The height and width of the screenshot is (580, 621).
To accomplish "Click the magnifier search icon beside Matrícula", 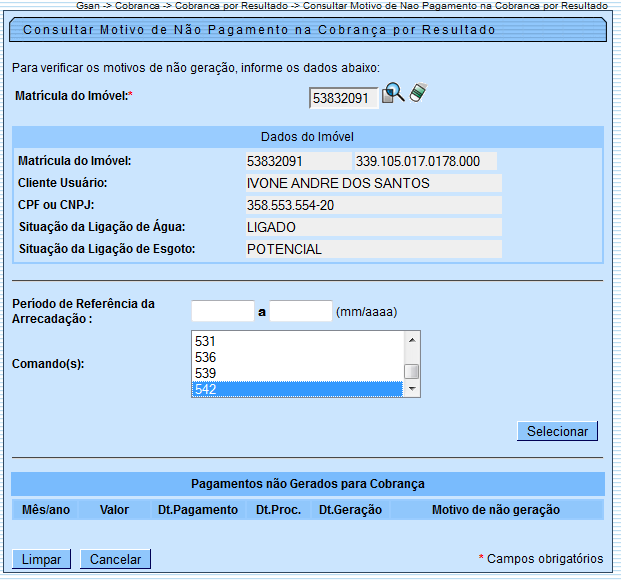I will (x=393, y=94).
